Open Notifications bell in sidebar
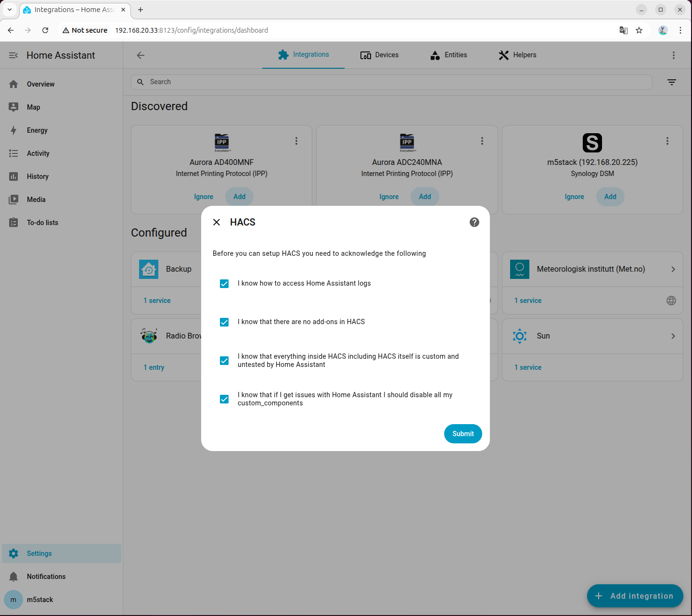Viewport: 692px width, 616px height. tap(13, 577)
